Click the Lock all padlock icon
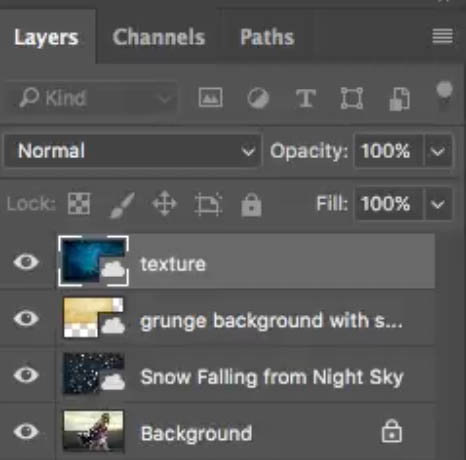This screenshot has width=466, height=460. coord(251,204)
